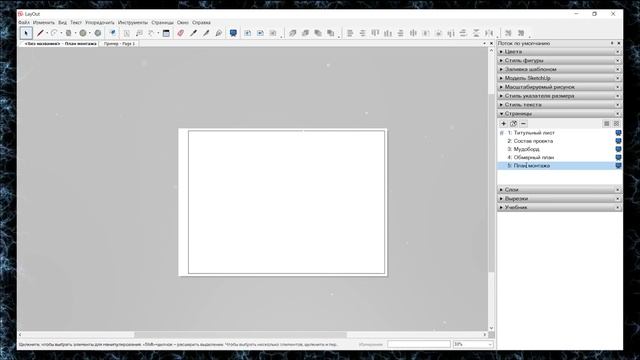The image size is (640, 360).
Task: Select the arrow Select tool
Action: [x=26, y=33]
